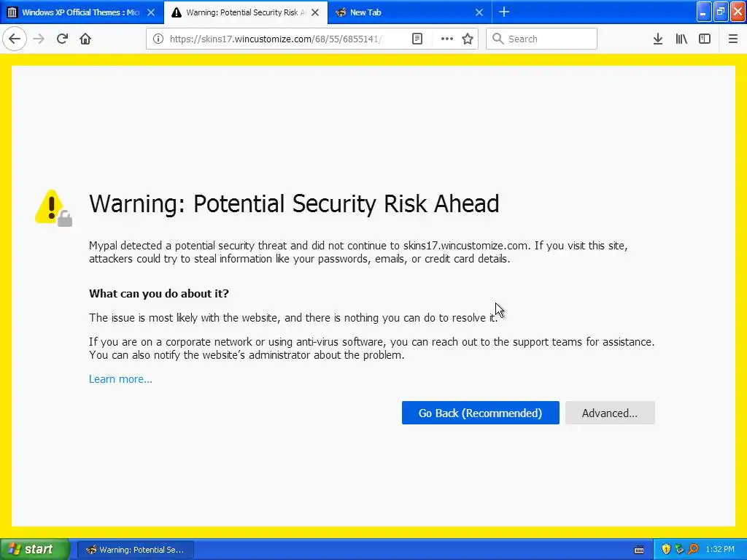This screenshot has height=560, width=747.
Task: Switch to the New Tab tab
Action: point(410,12)
